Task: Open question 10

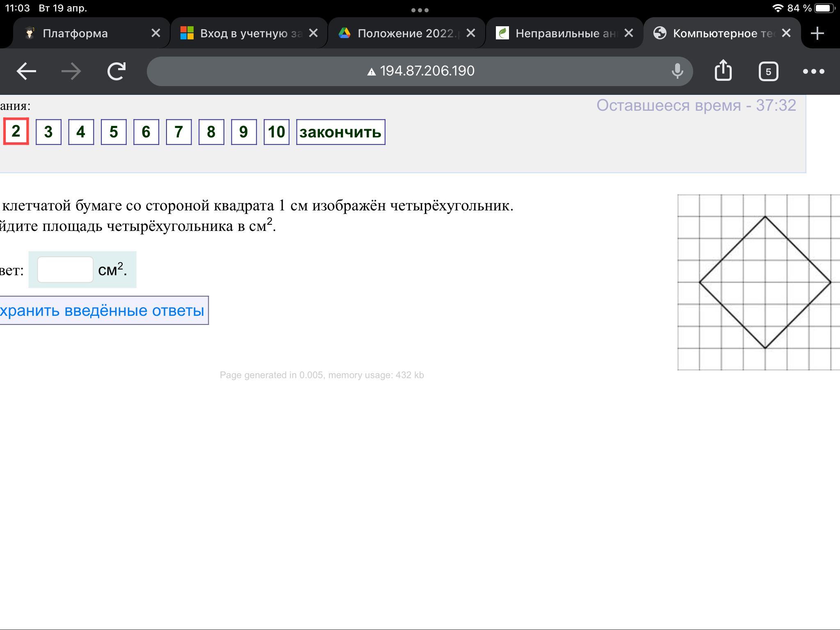Action: [276, 132]
